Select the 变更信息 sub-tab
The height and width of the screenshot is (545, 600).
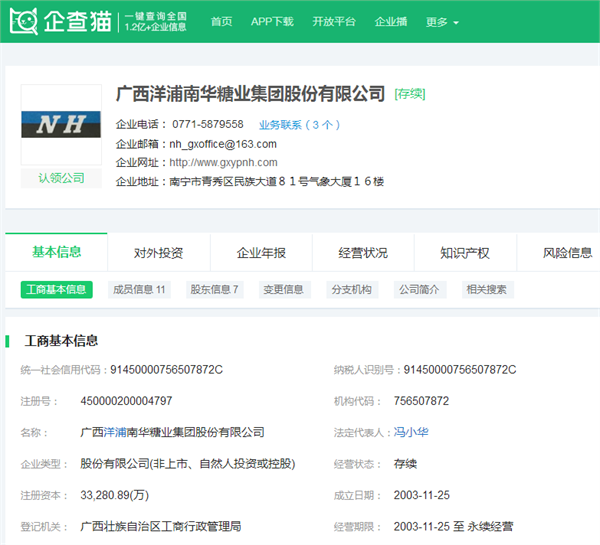click(284, 289)
